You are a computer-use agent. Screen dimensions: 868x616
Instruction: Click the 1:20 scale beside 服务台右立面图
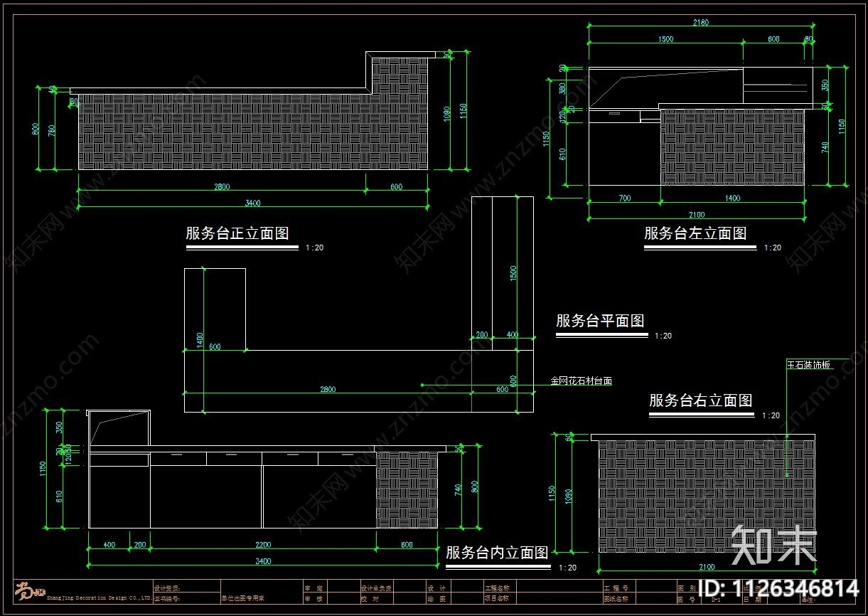point(771,415)
